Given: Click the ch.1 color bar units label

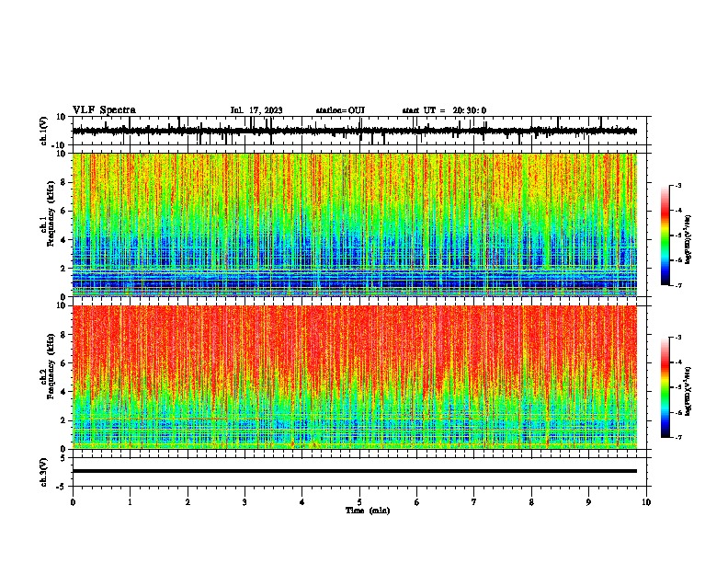Looking at the screenshot, I should 688,239.
